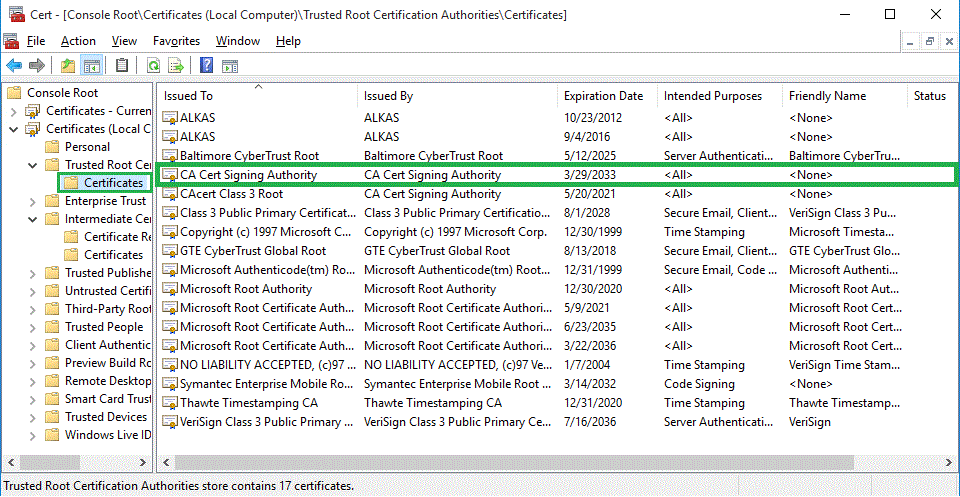Collapse the Trusted Root Certification Authorities folder
The width and height of the screenshot is (960, 497).
[33, 165]
